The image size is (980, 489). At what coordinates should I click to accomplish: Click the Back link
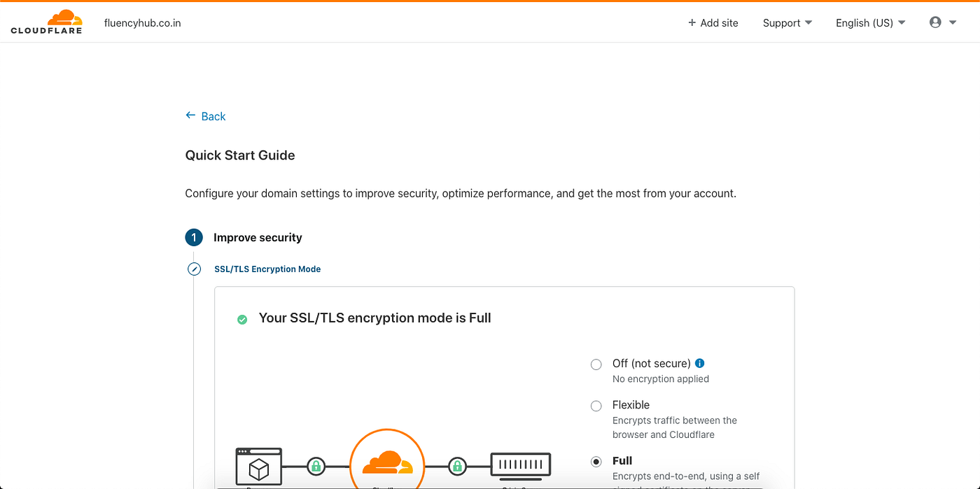click(212, 115)
